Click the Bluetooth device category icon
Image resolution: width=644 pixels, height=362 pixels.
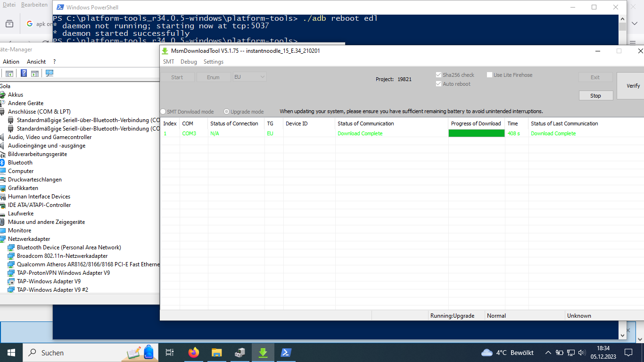click(x=2, y=163)
